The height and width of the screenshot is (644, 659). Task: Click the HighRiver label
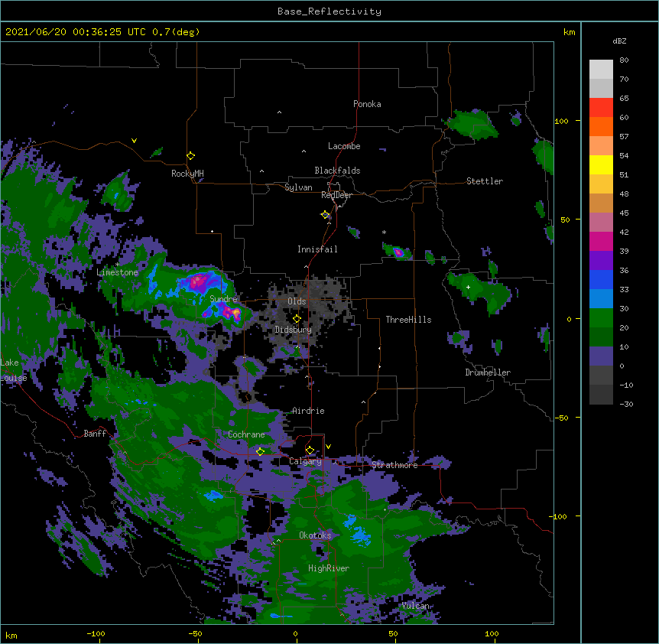(x=329, y=568)
